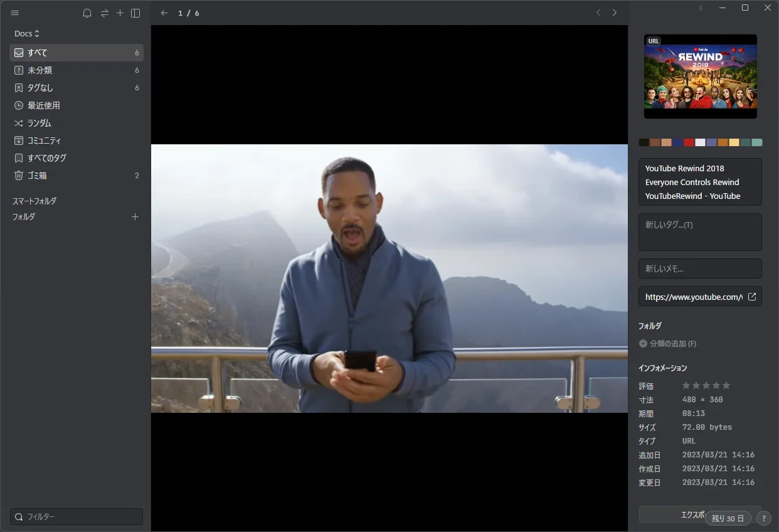Click the plus icon in sidebar header
The image size is (779, 532).
120,13
